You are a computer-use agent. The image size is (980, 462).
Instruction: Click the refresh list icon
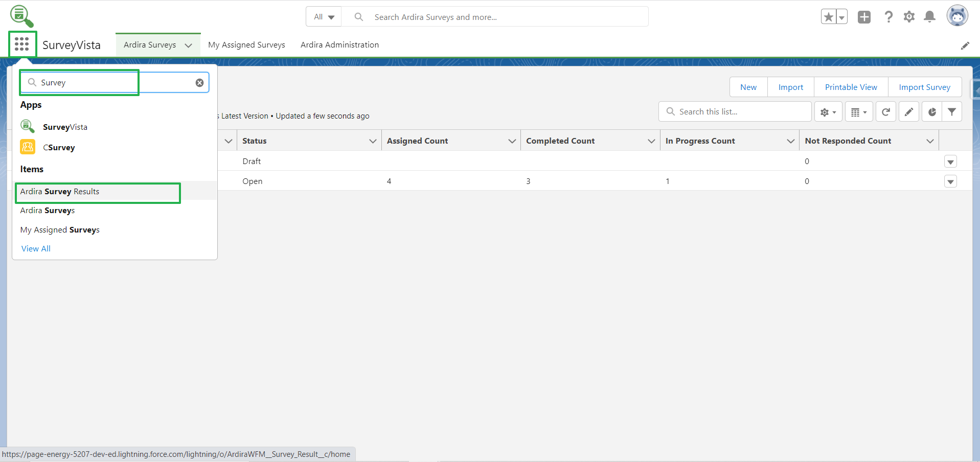point(885,112)
